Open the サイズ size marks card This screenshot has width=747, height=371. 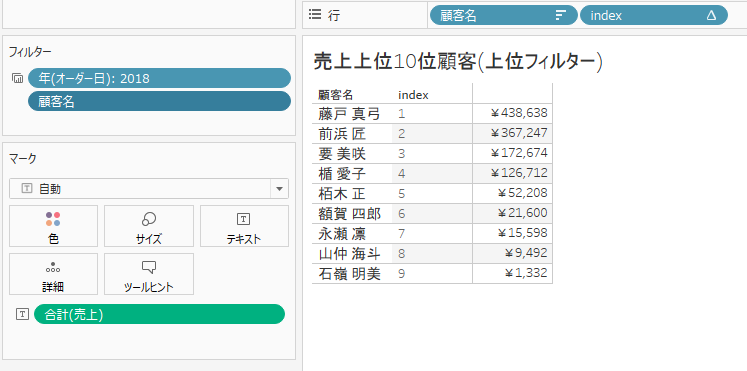pyautogui.click(x=149, y=226)
